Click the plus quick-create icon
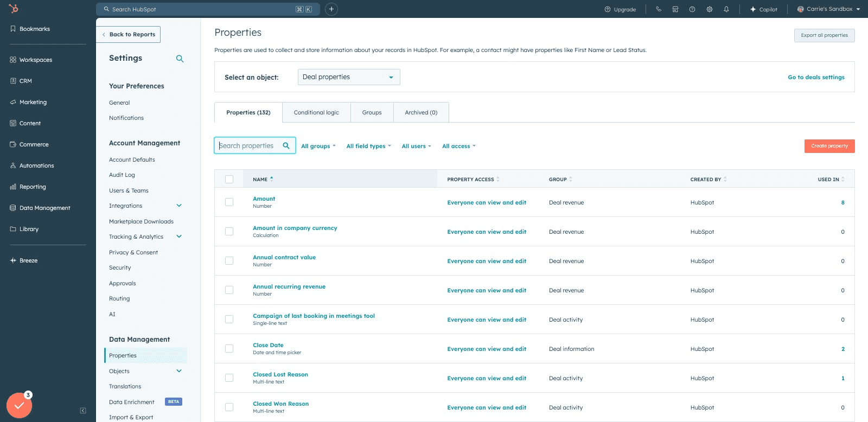 [x=331, y=9]
